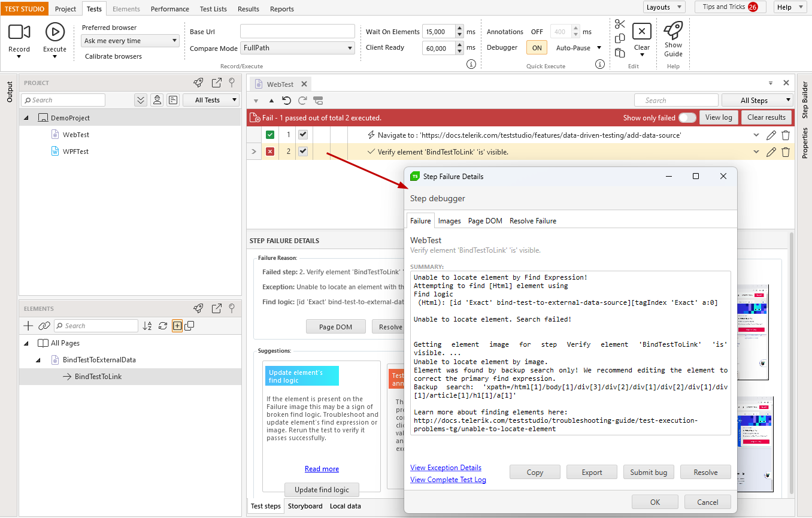Click the pop-out icon in Project panel header

point(217,83)
